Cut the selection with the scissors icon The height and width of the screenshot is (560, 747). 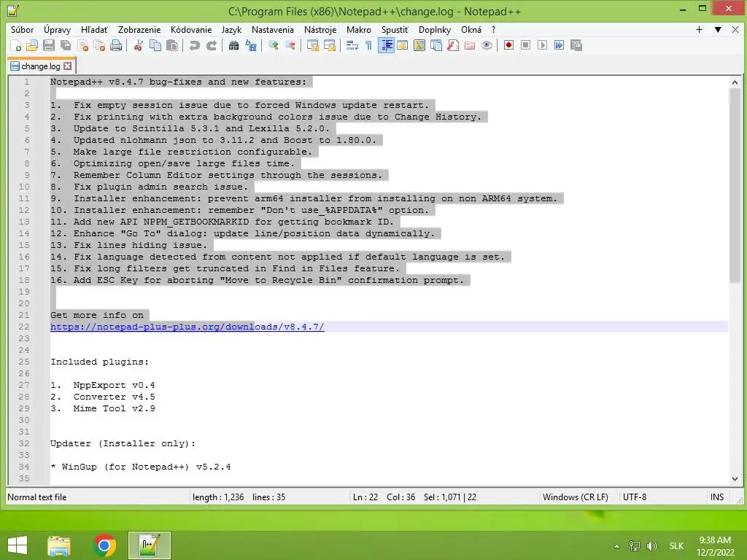coord(138,45)
